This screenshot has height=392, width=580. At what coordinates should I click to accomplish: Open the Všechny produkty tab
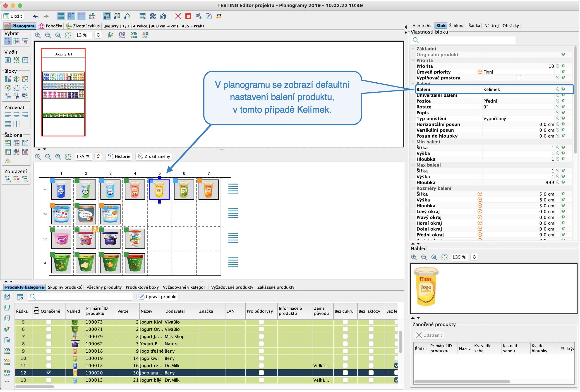click(x=104, y=287)
